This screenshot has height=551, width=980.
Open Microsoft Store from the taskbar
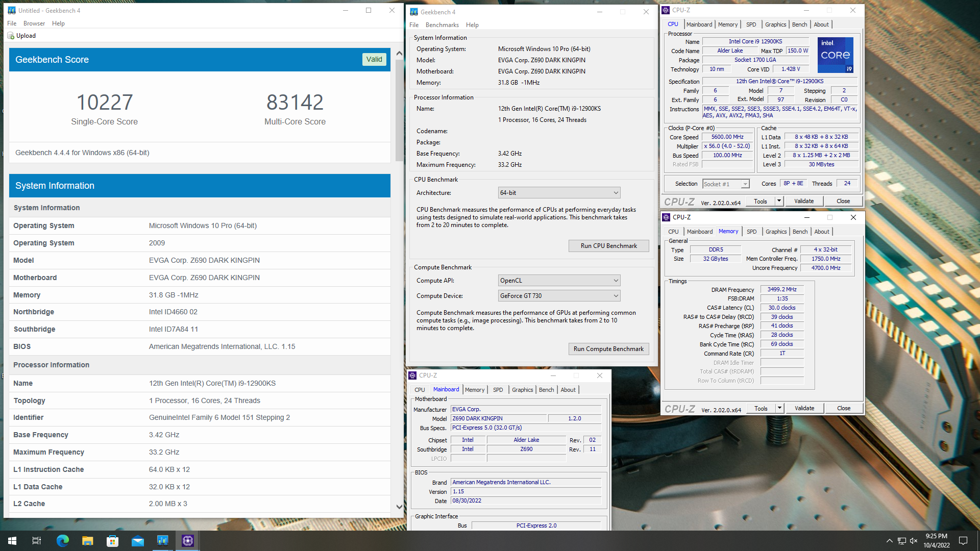[112, 541]
